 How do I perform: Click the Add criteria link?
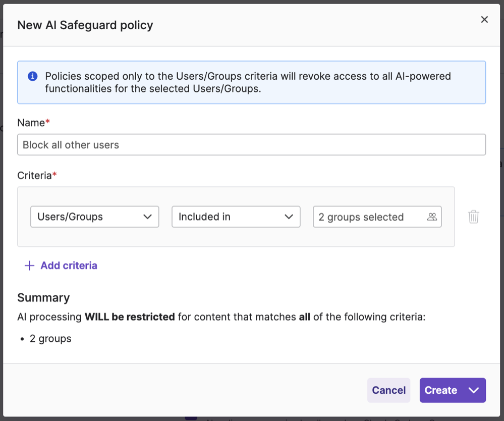69,266
